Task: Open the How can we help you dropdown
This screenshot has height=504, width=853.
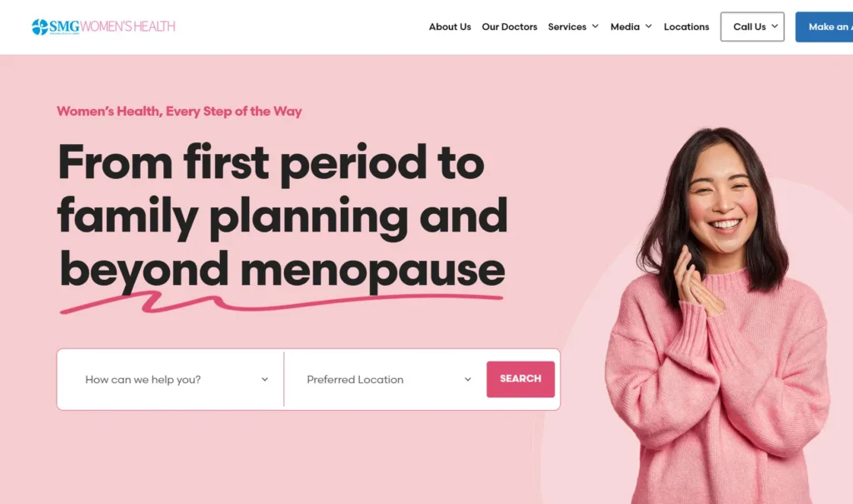Action: click(x=170, y=379)
